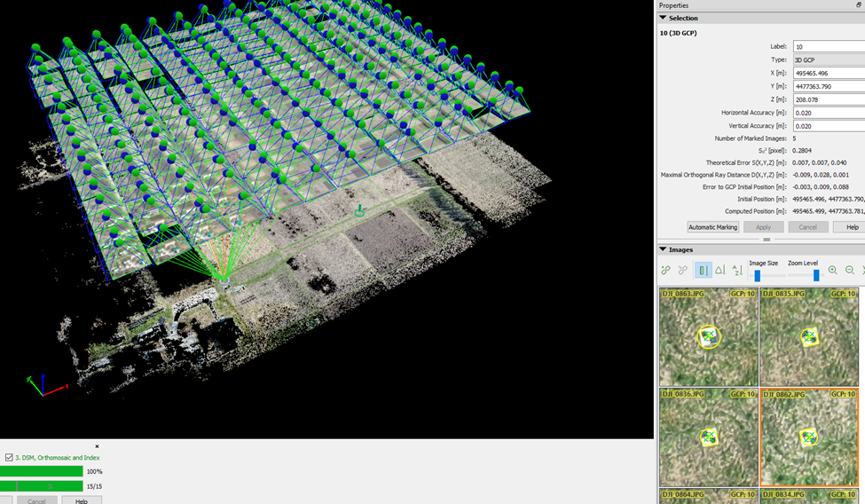The image size is (865, 504).
Task: Click the disconnect images broken-link icon
Action: coord(683,270)
